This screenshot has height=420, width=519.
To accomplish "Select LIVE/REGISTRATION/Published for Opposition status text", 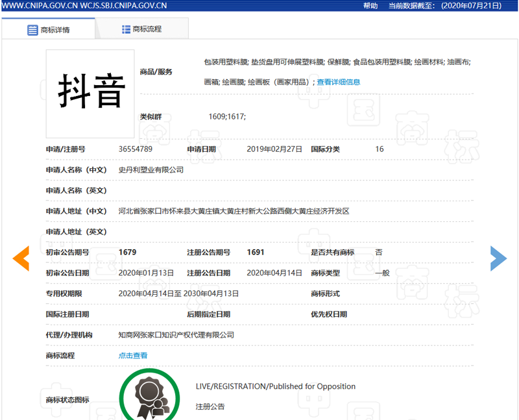I will [x=275, y=386].
